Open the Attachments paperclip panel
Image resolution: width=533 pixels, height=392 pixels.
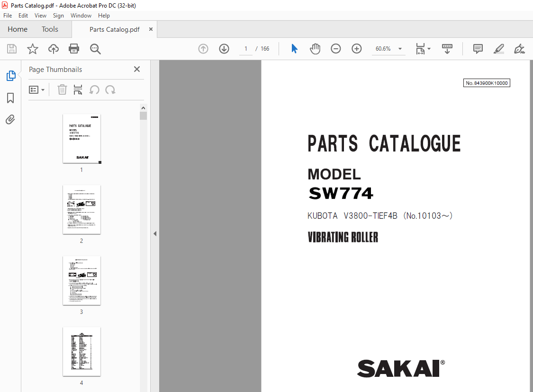[10, 120]
